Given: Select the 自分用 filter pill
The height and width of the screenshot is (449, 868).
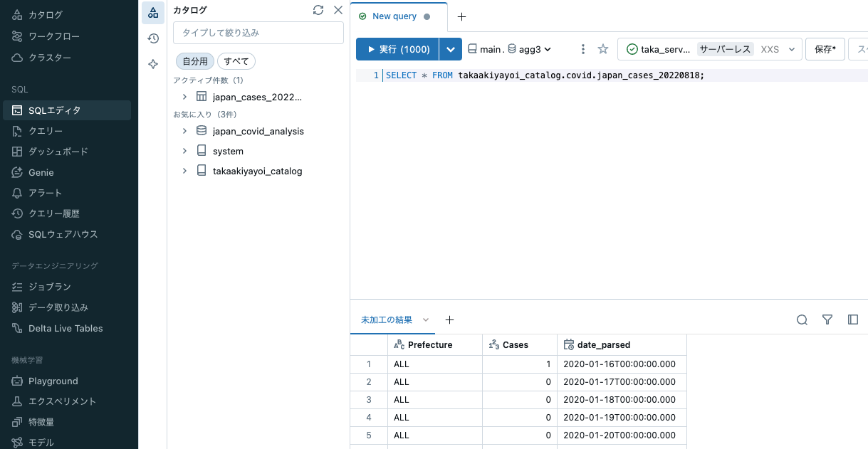Looking at the screenshot, I should (194, 61).
